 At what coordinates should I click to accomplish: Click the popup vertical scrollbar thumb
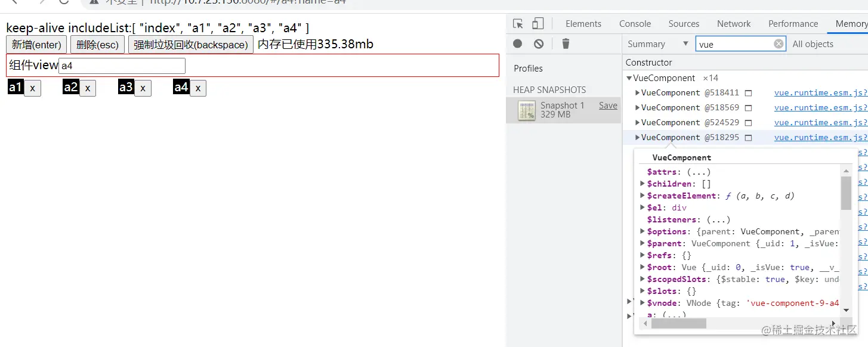pos(846,193)
